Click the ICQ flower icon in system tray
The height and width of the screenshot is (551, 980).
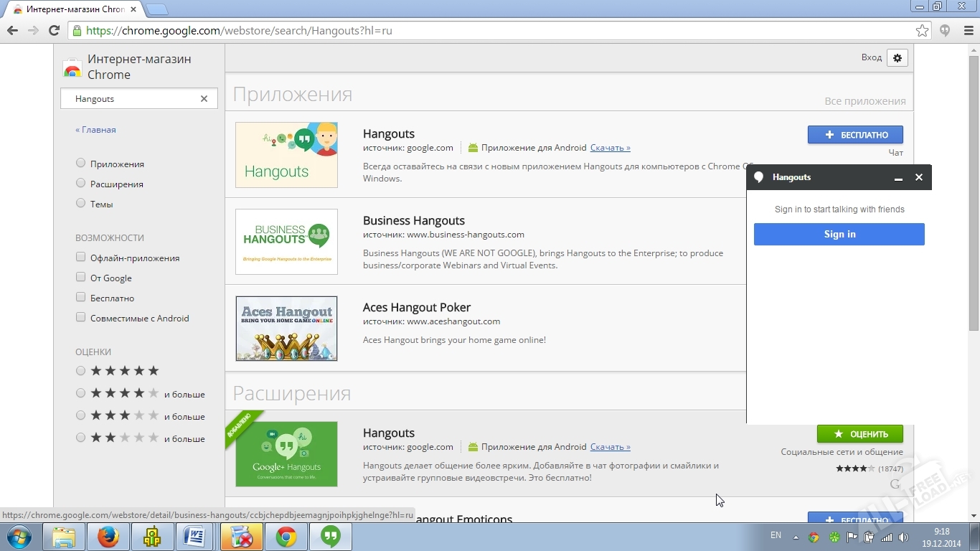[834, 537]
